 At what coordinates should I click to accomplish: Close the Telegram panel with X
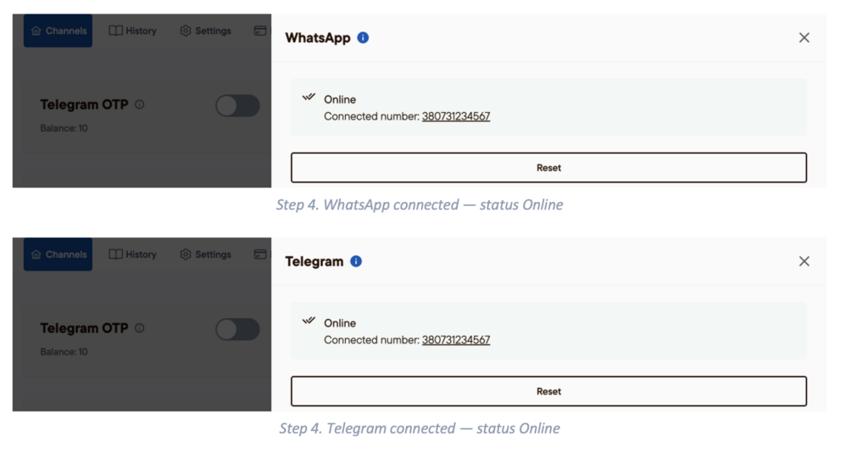point(804,261)
